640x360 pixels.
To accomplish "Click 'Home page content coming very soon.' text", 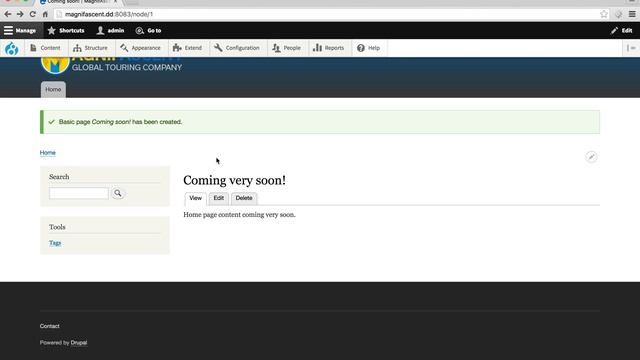I will pyautogui.click(x=240, y=215).
